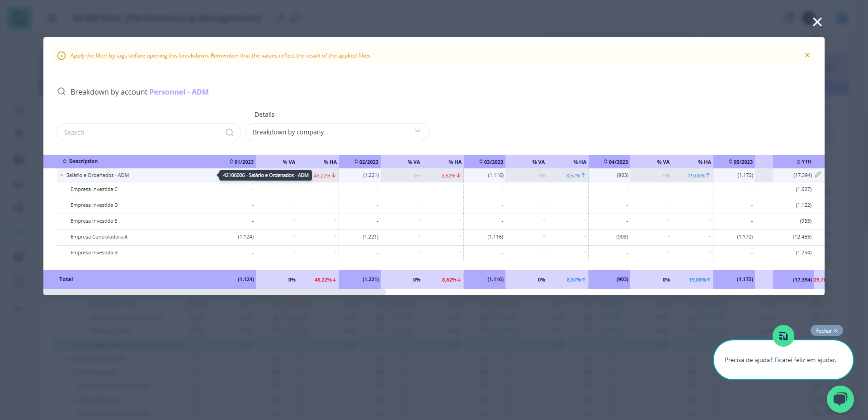
Task: Open the Breakdown by company dropdown
Action: click(x=337, y=132)
